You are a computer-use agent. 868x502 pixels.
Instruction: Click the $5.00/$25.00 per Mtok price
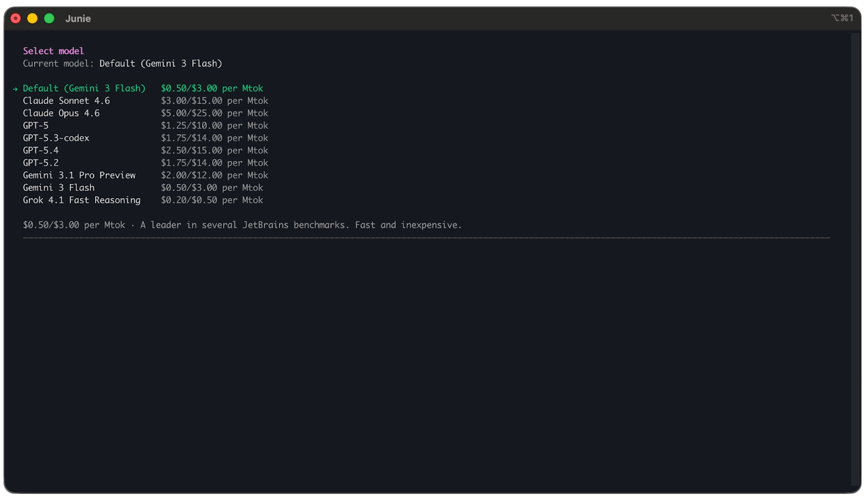(214, 113)
